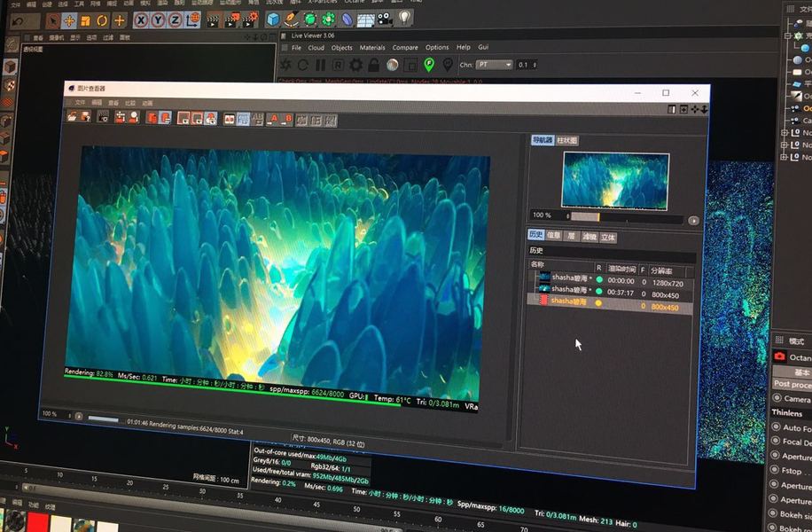Click Render View clapperboard icon
Image resolution: width=812 pixels, height=532 pixels.
[x=213, y=20]
